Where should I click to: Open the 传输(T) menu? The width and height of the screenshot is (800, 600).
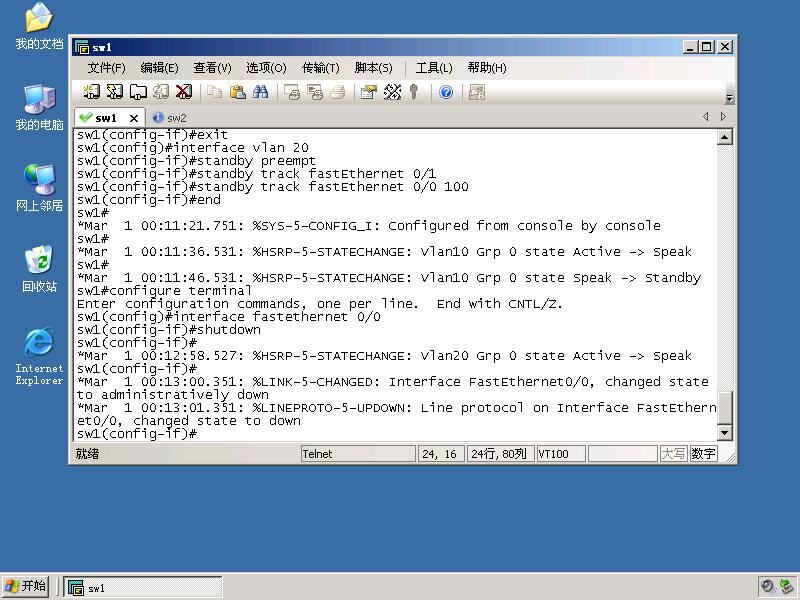click(320, 68)
